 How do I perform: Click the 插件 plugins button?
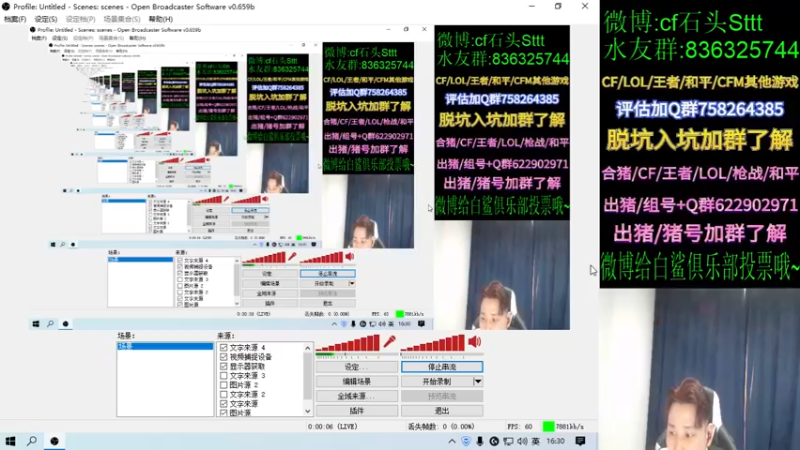click(x=357, y=410)
